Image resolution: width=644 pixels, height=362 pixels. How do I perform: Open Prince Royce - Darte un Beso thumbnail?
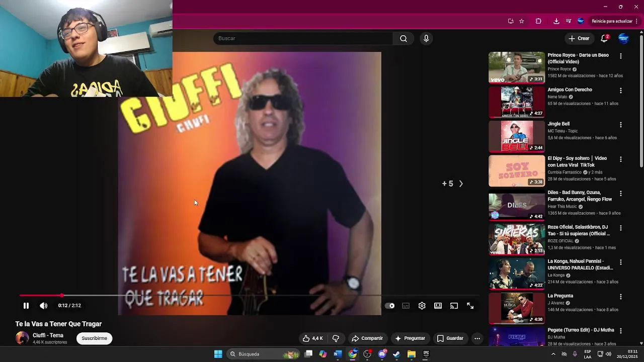coord(517,67)
